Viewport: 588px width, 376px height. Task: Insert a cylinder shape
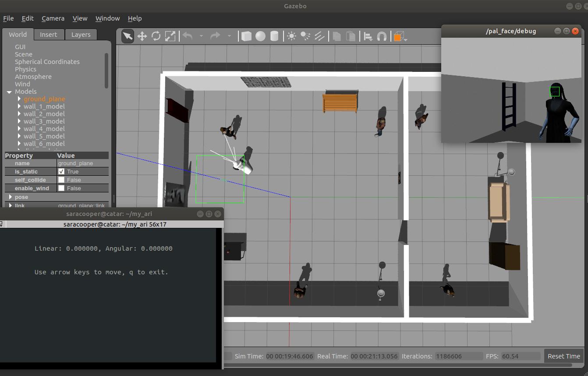(274, 36)
